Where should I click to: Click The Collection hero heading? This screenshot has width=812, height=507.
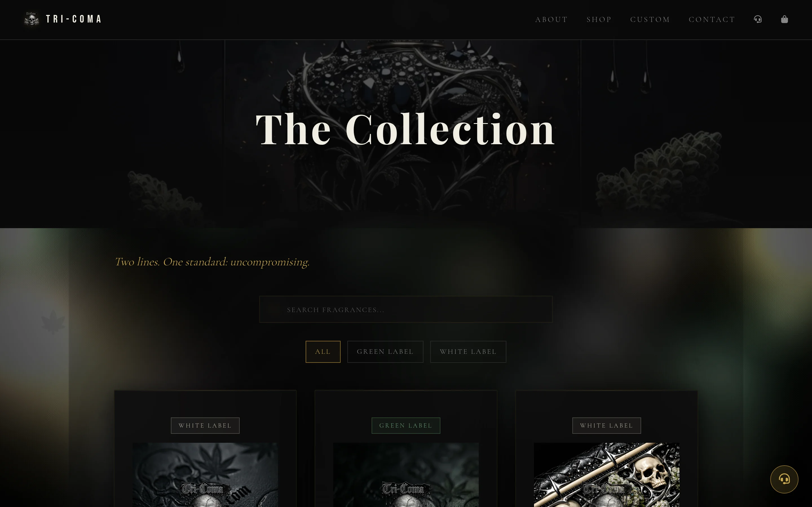tap(405, 130)
